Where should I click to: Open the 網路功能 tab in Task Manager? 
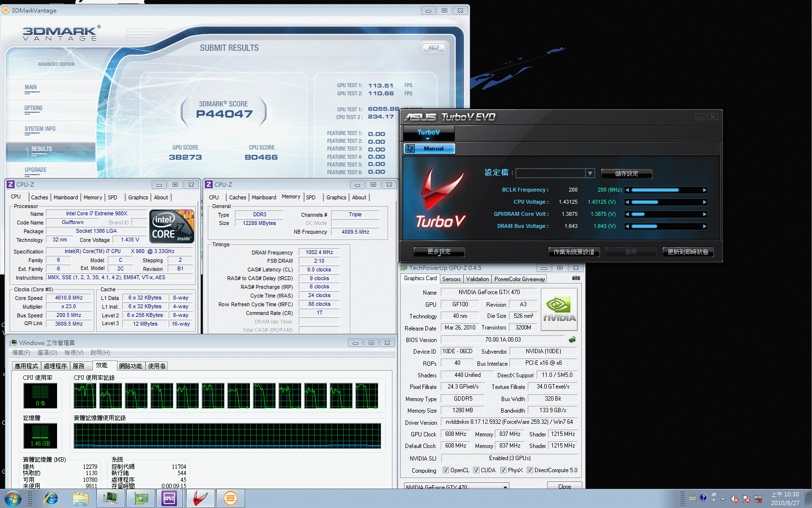click(x=131, y=366)
